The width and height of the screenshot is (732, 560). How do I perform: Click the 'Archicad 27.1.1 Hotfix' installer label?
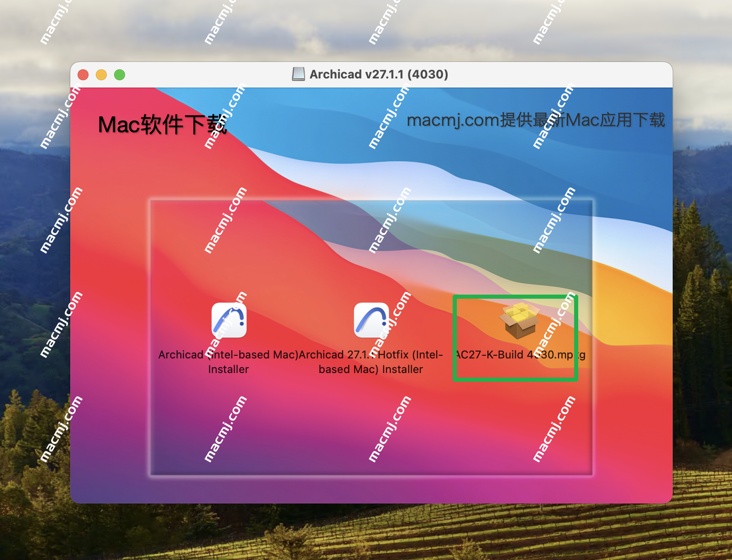(x=371, y=362)
